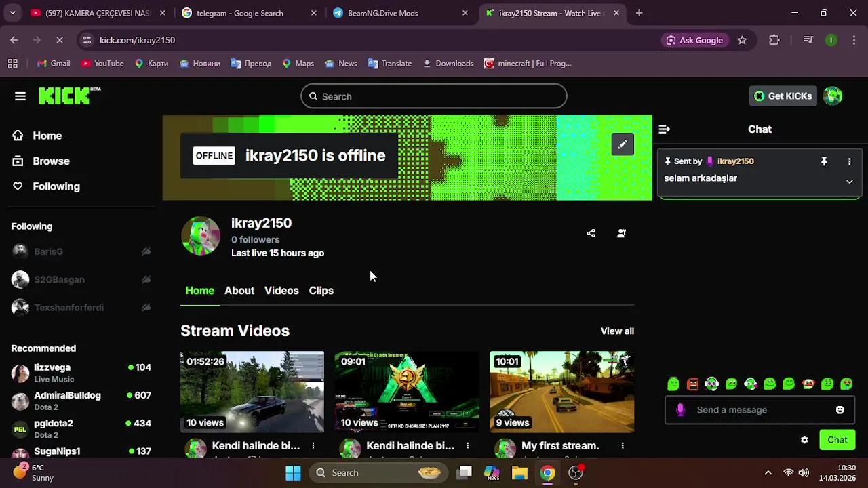This screenshot has height=488, width=868.
Task: Open the profile avatar menu in header
Action: pyautogui.click(x=833, y=96)
